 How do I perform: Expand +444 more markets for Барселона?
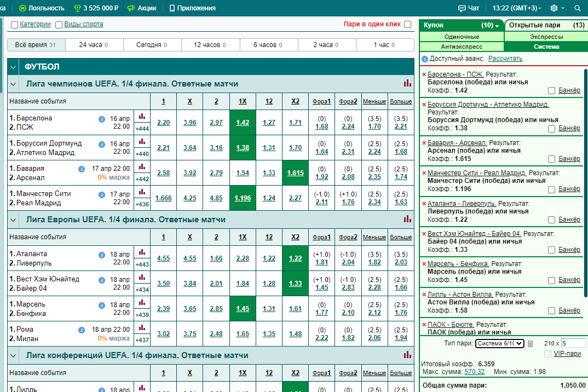(x=142, y=129)
